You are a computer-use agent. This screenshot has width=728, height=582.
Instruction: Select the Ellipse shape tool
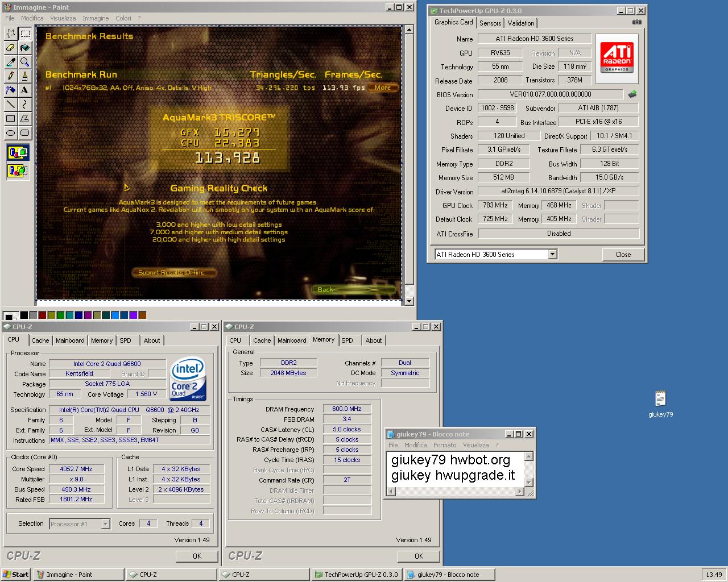click(x=11, y=133)
